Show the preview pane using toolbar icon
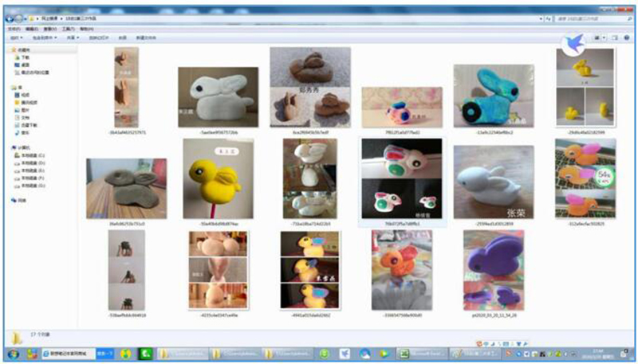Screen dimensions: 638x364 point(613,37)
